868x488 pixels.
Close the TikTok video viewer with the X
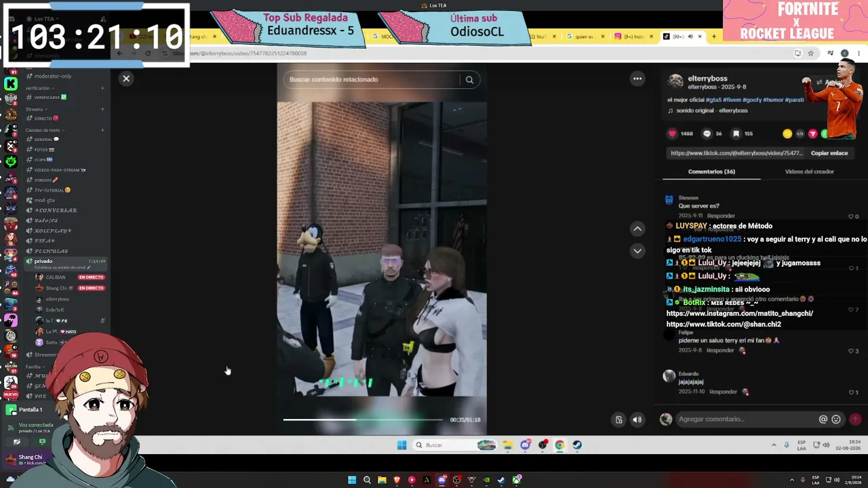point(126,79)
